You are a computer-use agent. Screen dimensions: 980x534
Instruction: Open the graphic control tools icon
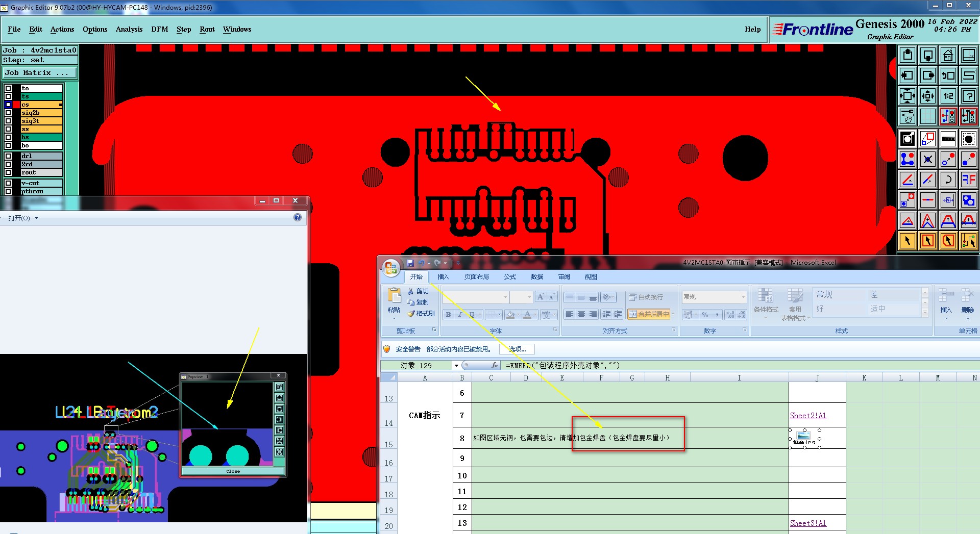(x=908, y=116)
